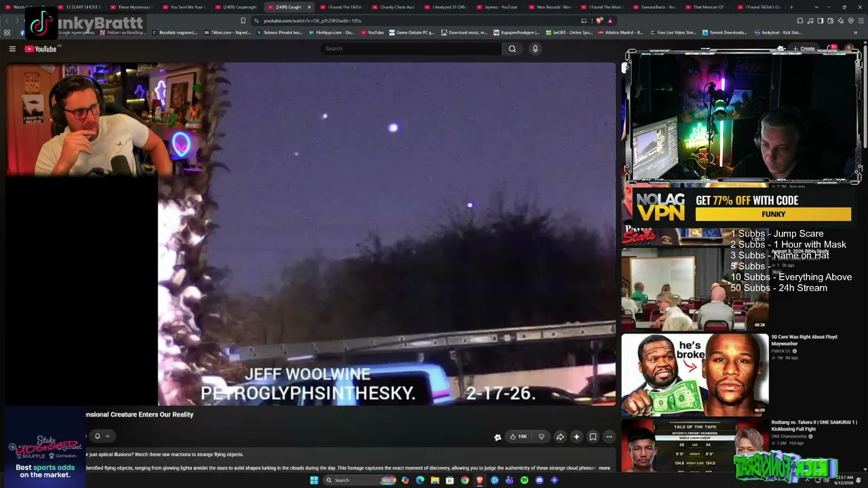Image resolution: width=868 pixels, height=488 pixels.
Task: Click the browser address bar URL
Action: [x=312, y=21]
